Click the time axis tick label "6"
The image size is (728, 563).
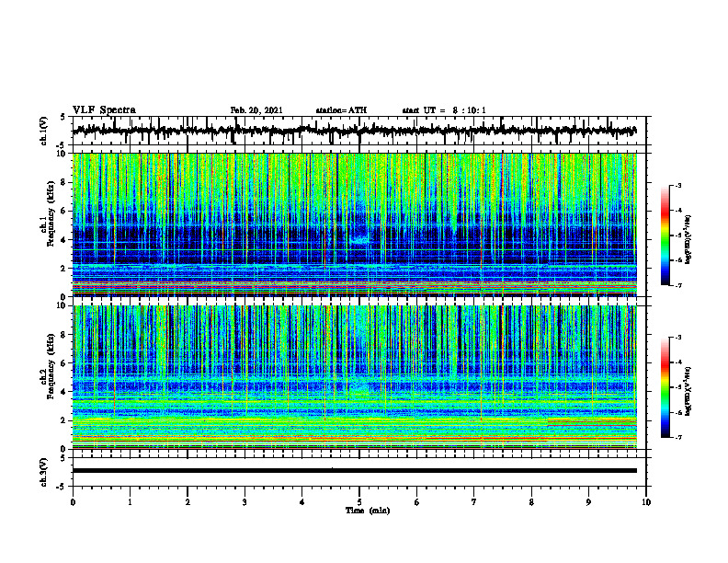[417, 502]
